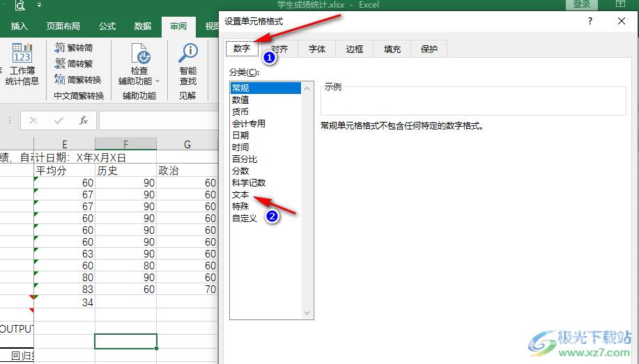Open Chinese conversion dialog (简繁转换)
The image size is (639, 364).
coord(78,80)
